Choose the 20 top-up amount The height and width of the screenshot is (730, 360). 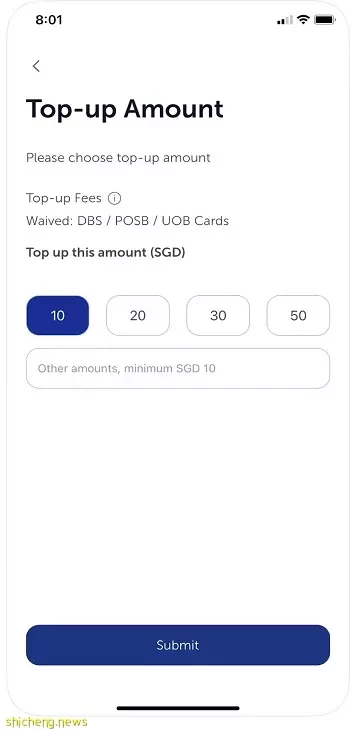[x=138, y=316]
